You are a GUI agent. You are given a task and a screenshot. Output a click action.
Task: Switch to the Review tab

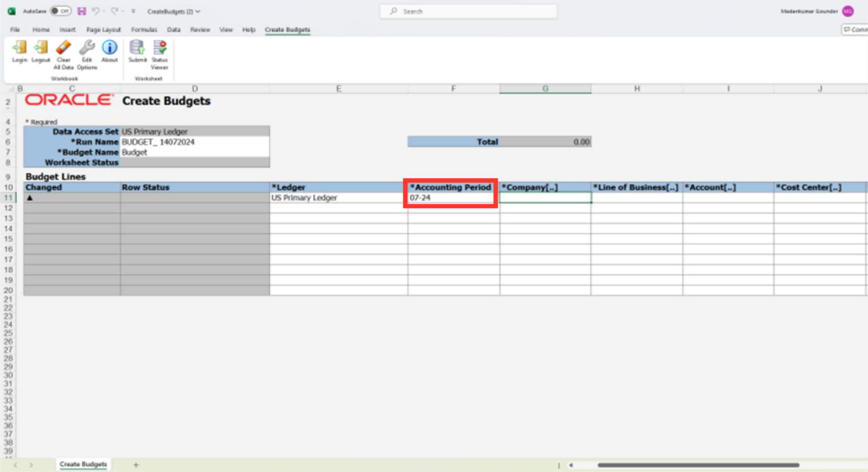point(200,30)
